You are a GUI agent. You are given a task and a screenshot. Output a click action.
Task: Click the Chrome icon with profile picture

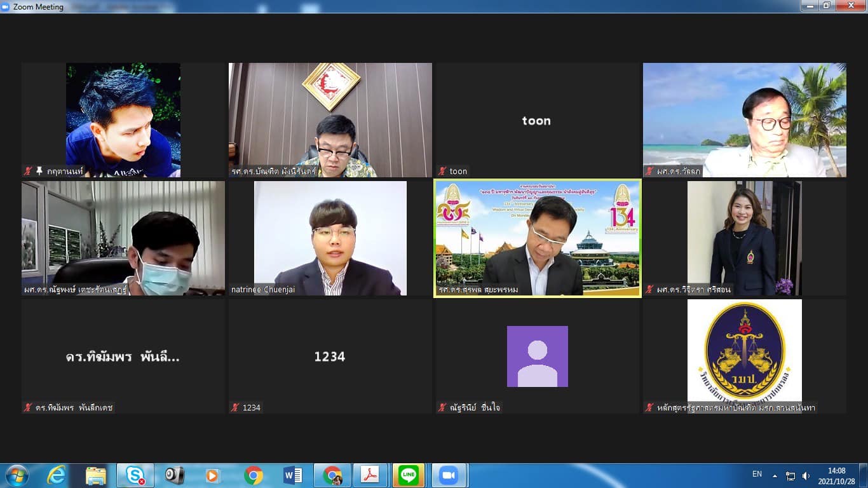point(332,475)
